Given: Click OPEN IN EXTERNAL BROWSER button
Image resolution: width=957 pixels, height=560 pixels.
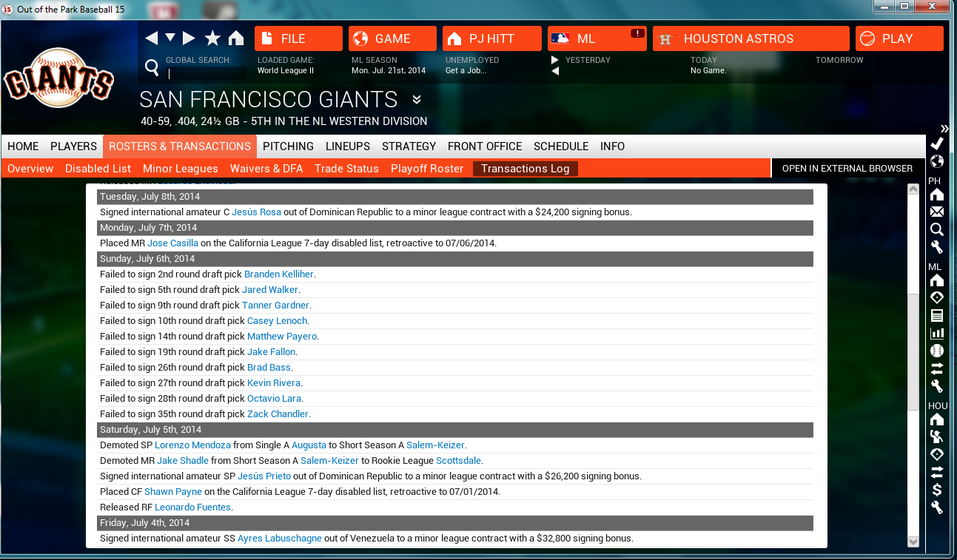Looking at the screenshot, I should coord(847,169).
